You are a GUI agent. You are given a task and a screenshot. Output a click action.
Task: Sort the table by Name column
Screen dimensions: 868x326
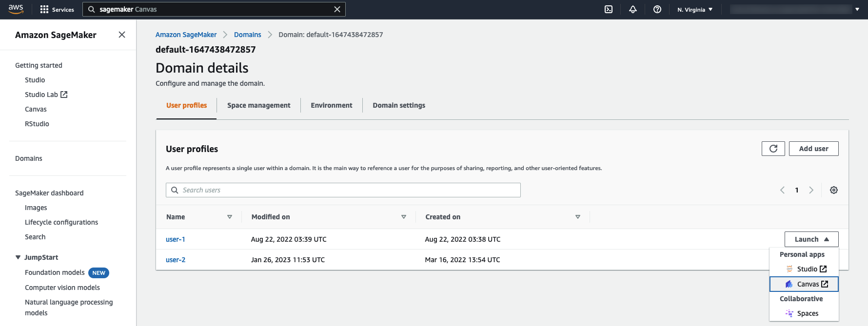click(230, 217)
